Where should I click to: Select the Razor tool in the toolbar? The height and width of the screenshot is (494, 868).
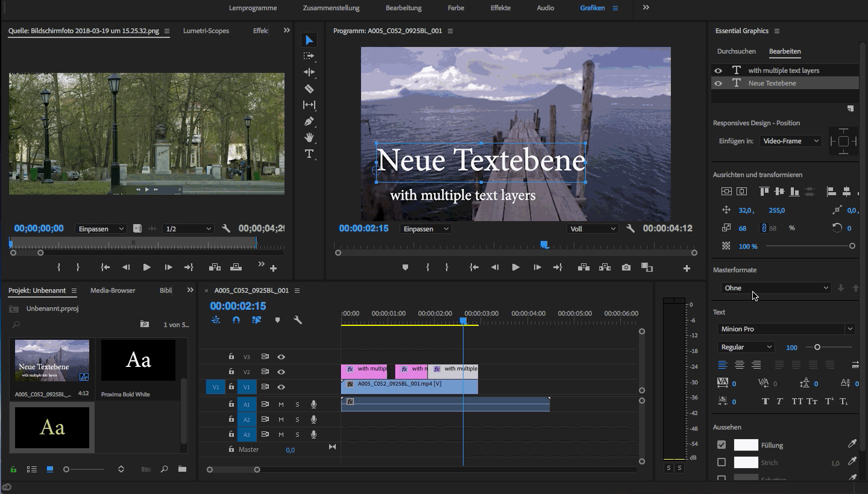[309, 89]
